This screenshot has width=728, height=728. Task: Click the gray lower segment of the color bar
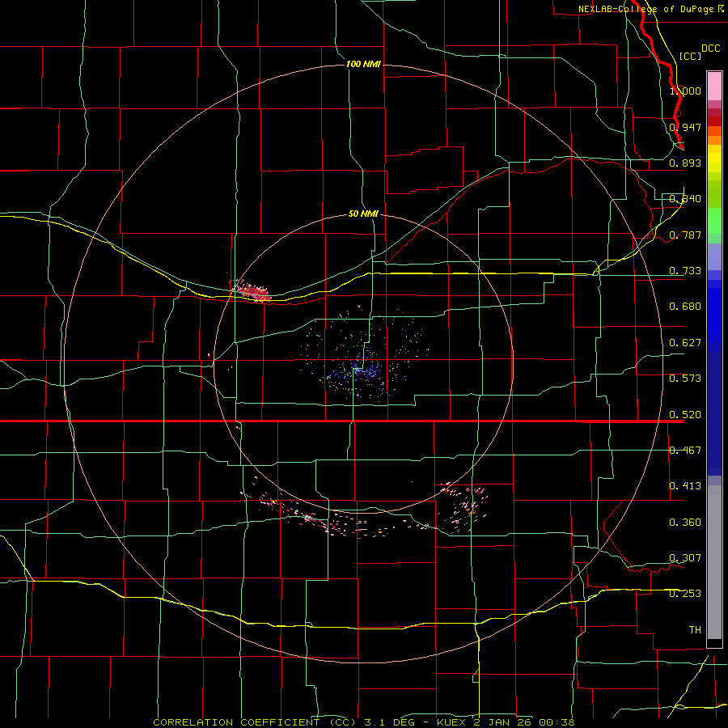click(714, 562)
